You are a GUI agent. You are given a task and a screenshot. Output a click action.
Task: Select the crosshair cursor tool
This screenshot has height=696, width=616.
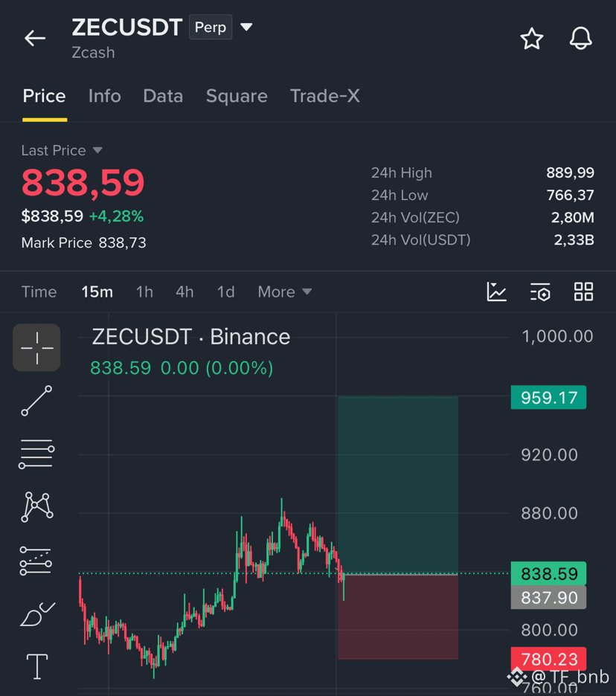click(x=37, y=347)
